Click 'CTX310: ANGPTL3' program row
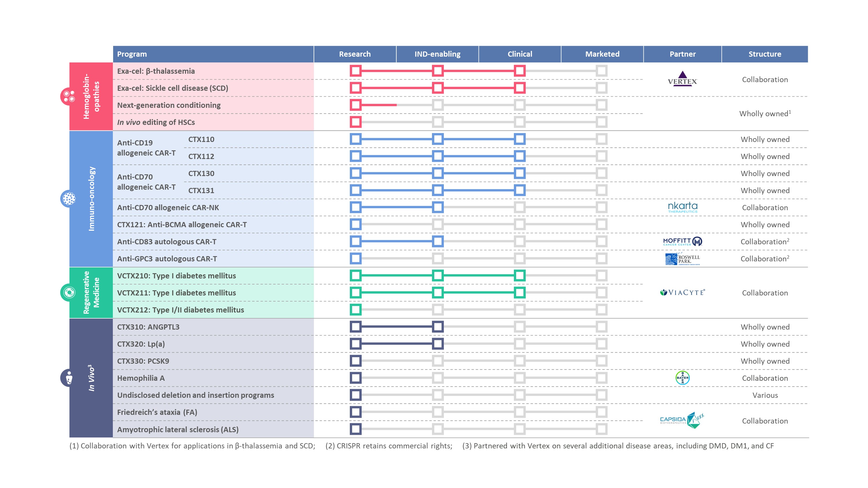The width and height of the screenshot is (868, 488). [x=213, y=327]
